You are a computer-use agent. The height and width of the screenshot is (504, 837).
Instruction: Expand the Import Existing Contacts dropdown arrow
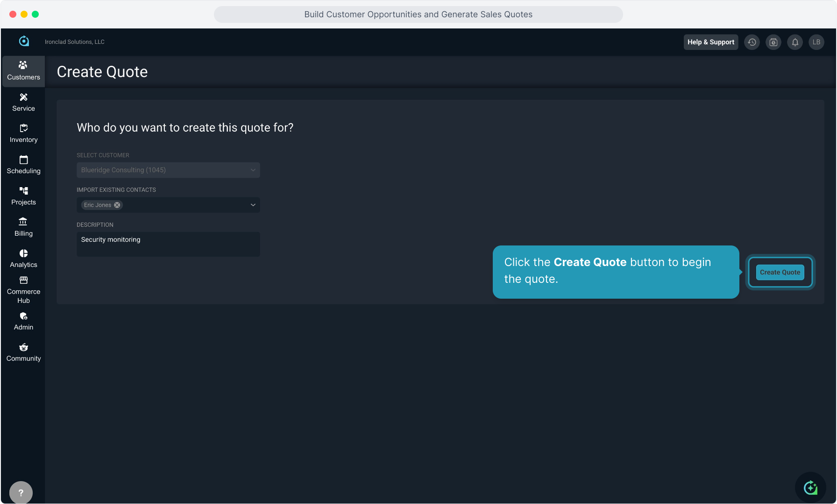(x=253, y=205)
